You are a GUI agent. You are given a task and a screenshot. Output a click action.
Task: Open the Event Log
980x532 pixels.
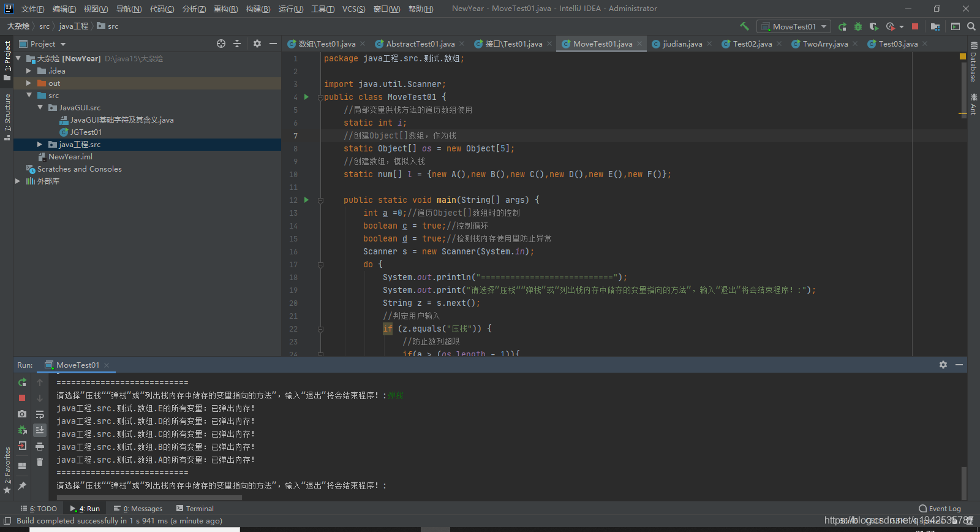coord(940,509)
